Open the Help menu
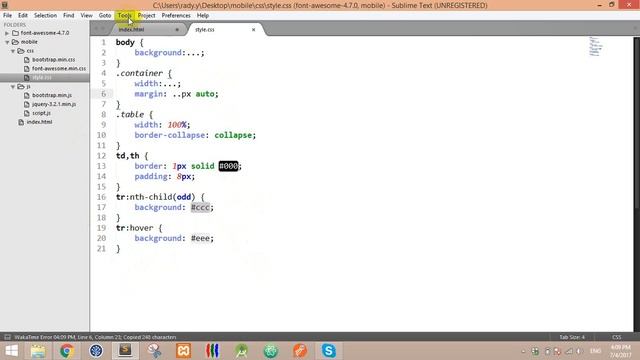 click(x=203, y=16)
